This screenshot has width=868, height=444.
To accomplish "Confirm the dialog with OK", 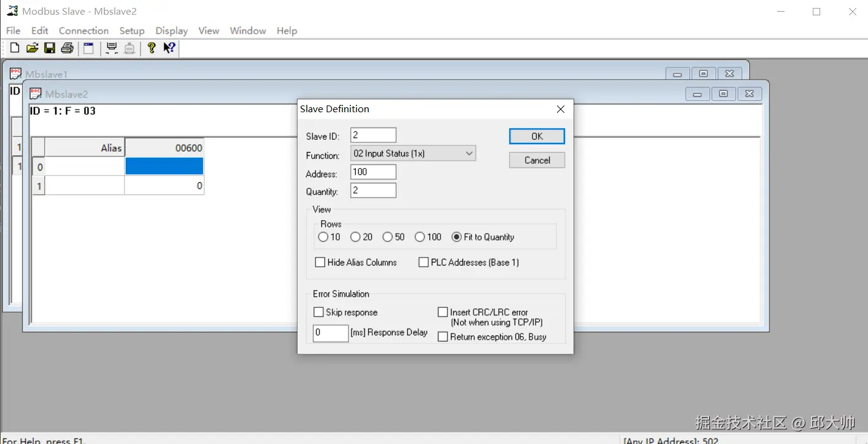I will (537, 136).
